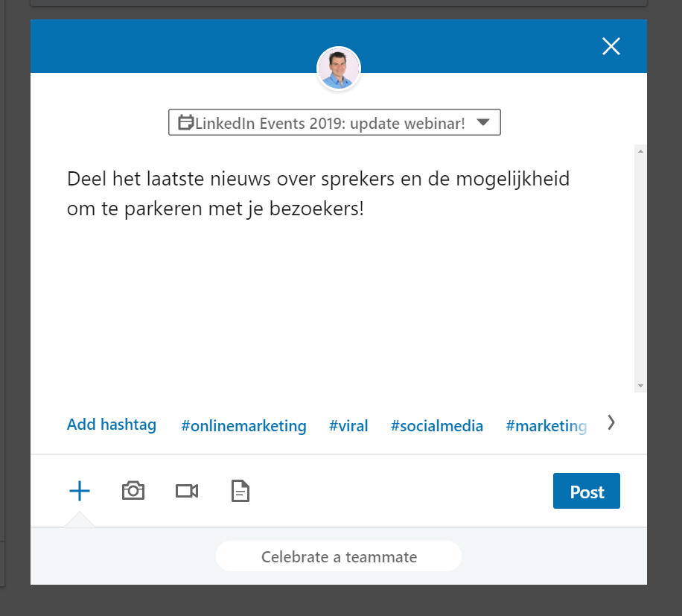Insert the #viral hashtag

[x=348, y=425]
